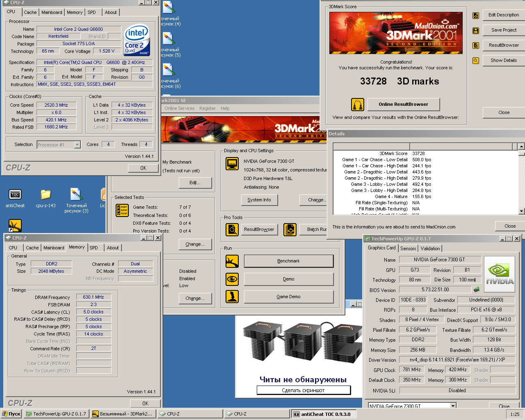Click the Pro Tools ResultBrowser magnifier icon

pos(232,229)
